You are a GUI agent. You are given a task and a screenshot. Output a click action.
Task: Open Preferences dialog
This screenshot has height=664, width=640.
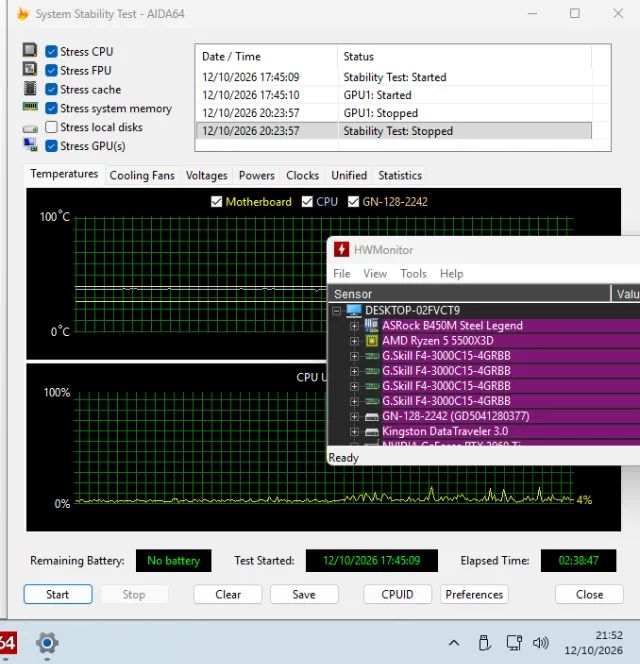click(x=474, y=595)
